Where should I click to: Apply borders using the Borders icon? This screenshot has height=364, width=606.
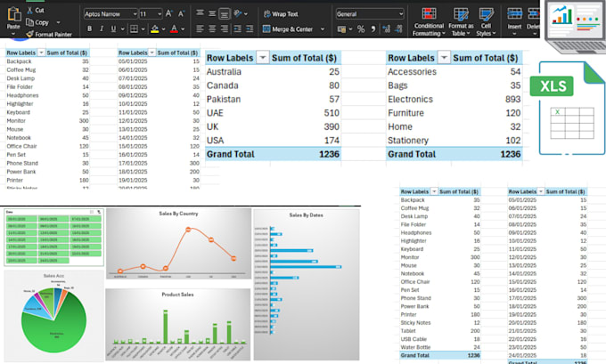[134, 29]
